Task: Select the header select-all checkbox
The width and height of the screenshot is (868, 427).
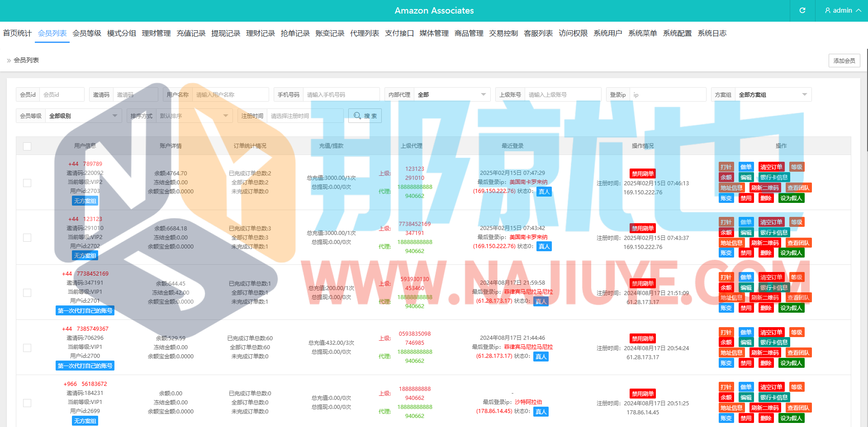Action: click(27, 146)
